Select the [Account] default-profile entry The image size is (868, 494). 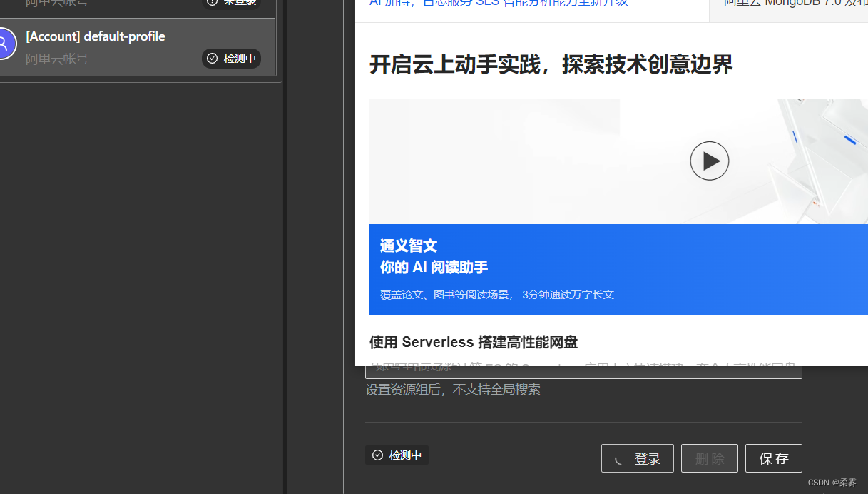pyautogui.click(x=138, y=47)
